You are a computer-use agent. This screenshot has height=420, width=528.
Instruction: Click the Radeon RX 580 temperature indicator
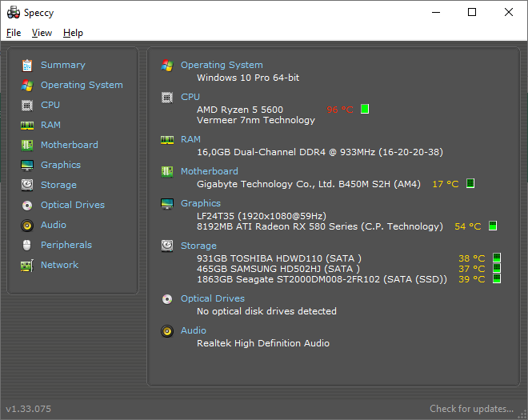coord(493,226)
